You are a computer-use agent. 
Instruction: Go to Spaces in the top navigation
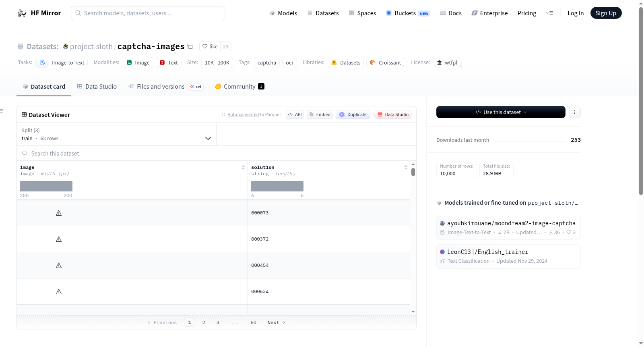pos(362,13)
